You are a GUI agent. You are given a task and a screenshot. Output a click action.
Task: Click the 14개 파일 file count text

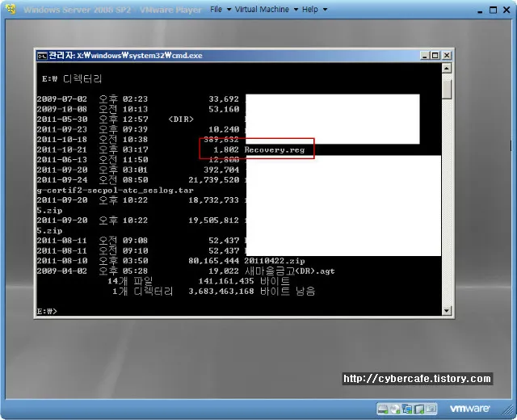click(130, 281)
